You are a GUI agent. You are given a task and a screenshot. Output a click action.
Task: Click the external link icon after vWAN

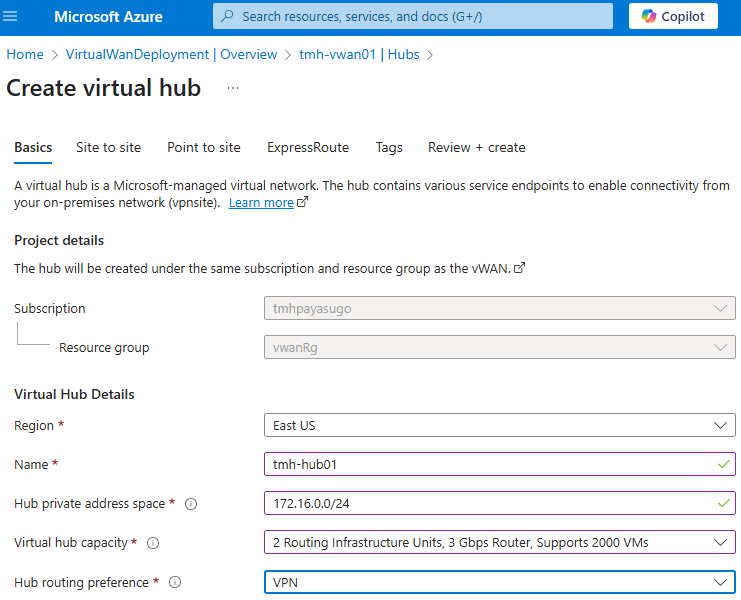519,268
